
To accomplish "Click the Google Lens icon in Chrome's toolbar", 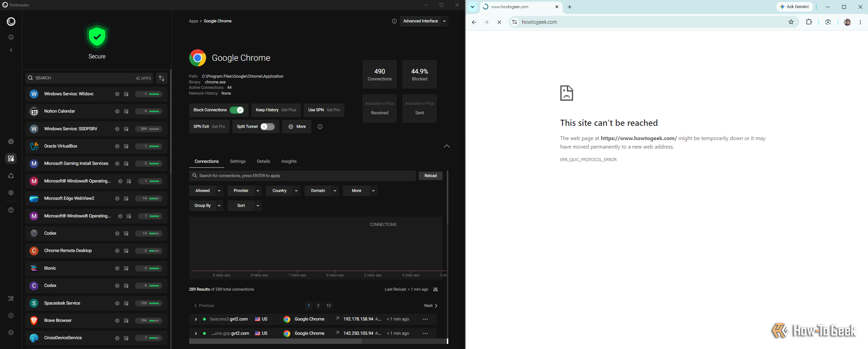I will (x=828, y=22).
